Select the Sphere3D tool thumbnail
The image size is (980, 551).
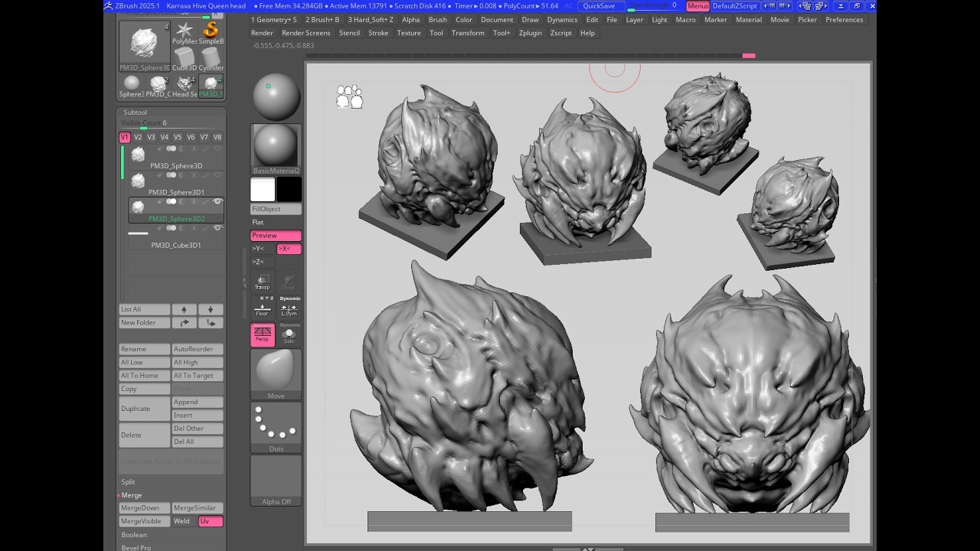tap(132, 86)
